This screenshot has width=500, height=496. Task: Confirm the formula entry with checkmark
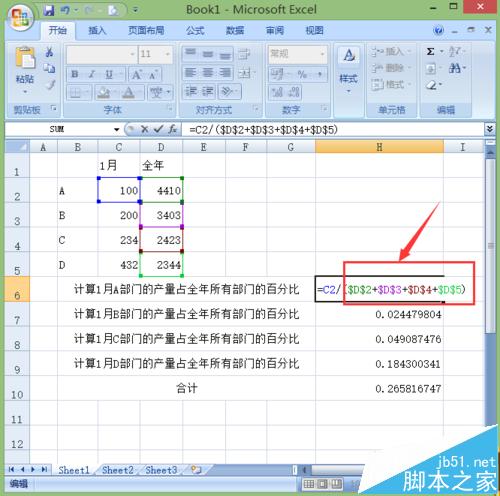coord(158,129)
